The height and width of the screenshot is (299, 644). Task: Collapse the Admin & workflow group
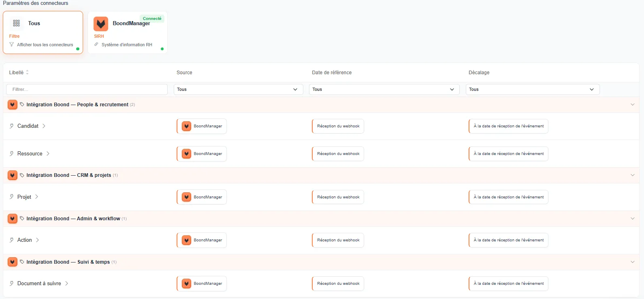(633, 219)
